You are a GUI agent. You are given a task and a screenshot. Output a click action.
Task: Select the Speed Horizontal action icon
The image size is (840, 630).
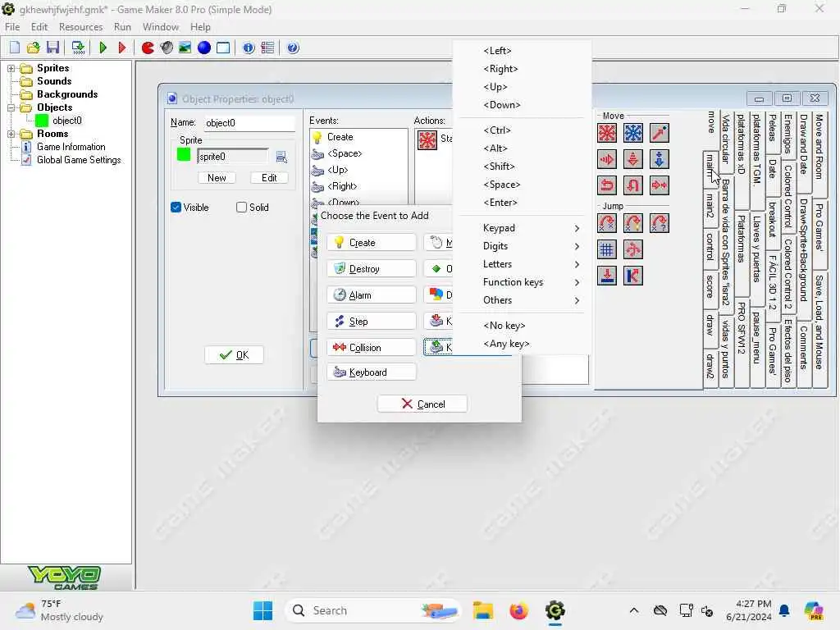click(x=607, y=159)
